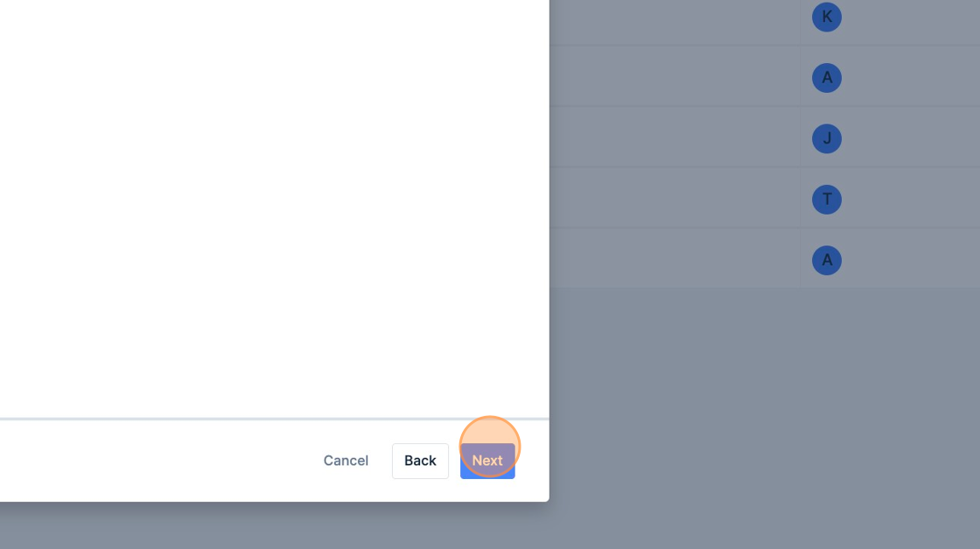The height and width of the screenshot is (549, 980).
Task: Choose the T avatar circle
Action: pos(826,200)
